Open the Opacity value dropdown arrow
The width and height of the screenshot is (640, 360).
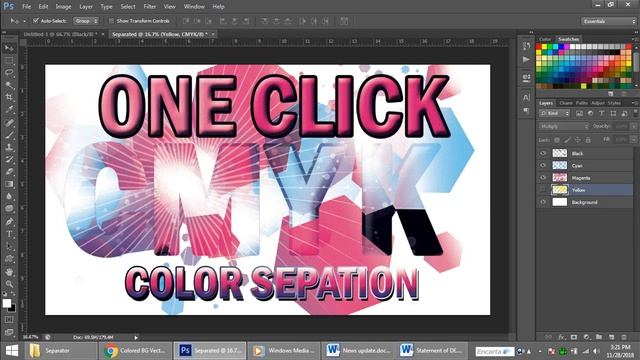tap(633, 127)
